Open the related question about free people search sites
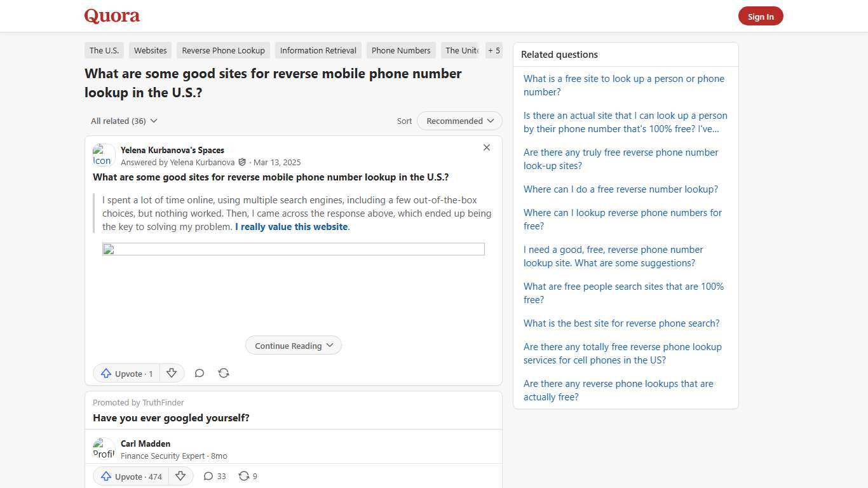This screenshot has height=488, width=868. click(x=623, y=293)
